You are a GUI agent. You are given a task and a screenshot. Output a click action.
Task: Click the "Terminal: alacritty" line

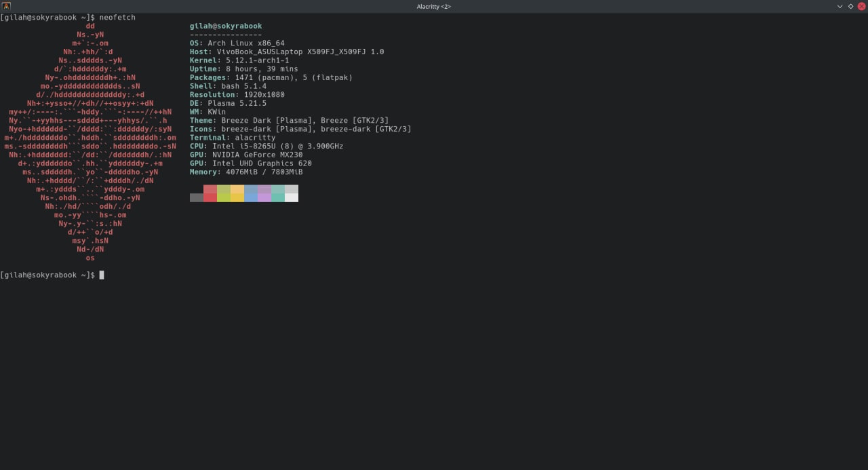tap(233, 138)
